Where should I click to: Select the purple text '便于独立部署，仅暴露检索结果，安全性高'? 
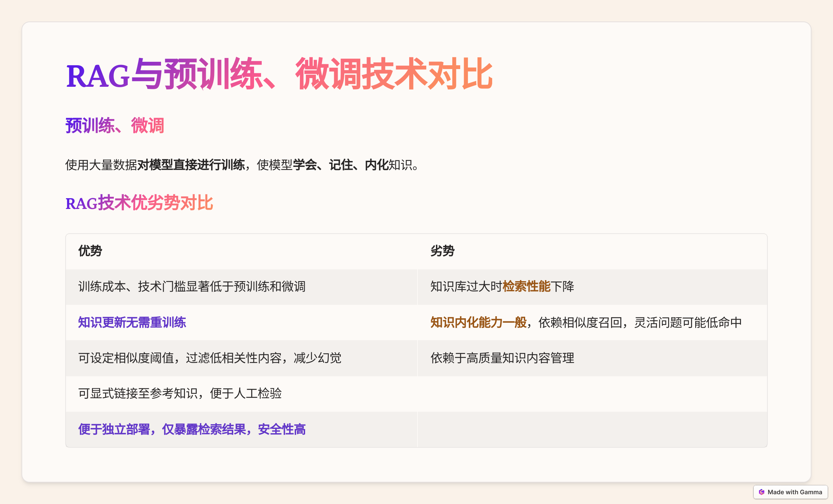click(x=192, y=430)
